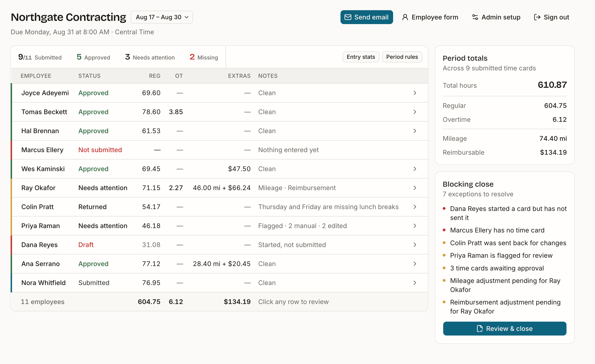Expand Ray Okafor's row chevron

click(x=415, y=188)
